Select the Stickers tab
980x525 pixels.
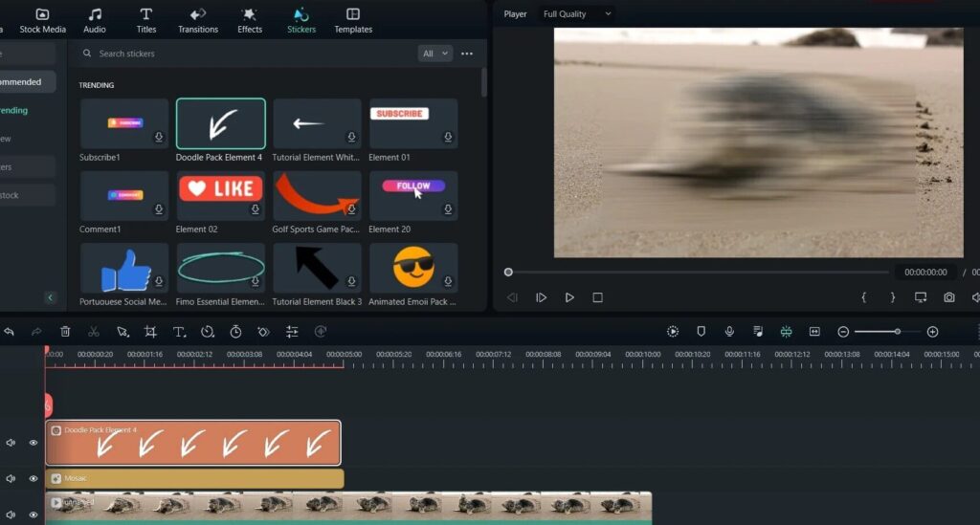click(x=301, y=21)
